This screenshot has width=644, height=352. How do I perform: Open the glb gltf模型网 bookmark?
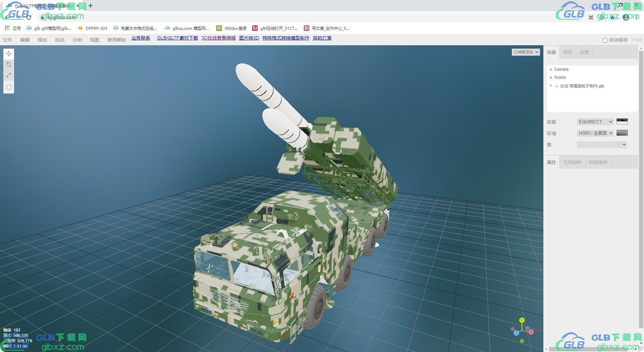(49, 28)
